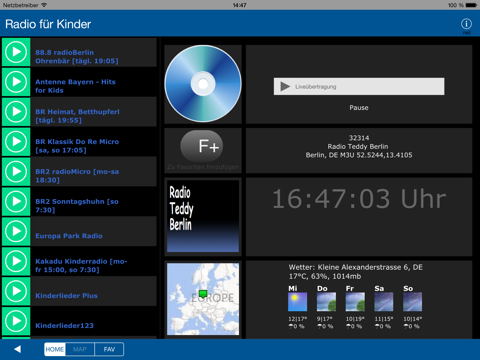Screen dimensions: 480x360
Task: Tap the back arrow in bottom bar
Action: click(18, 349)
